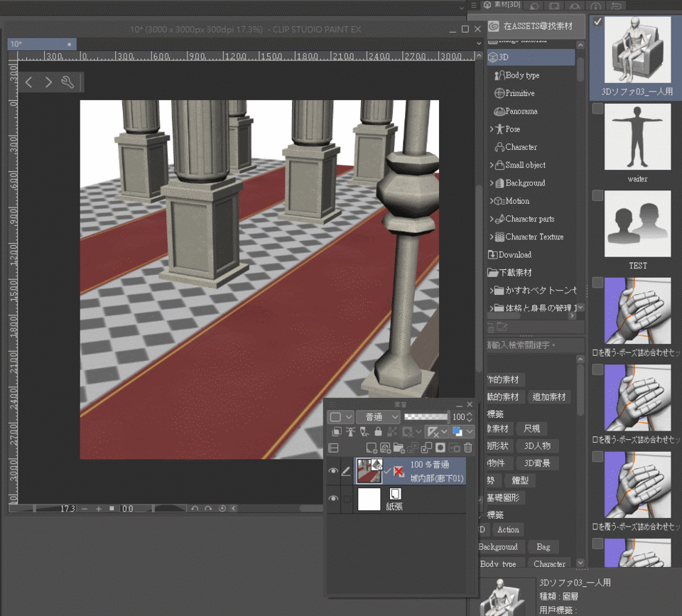Select the TEST material thumbnail

pyautogui.click(x=637, y=224)
